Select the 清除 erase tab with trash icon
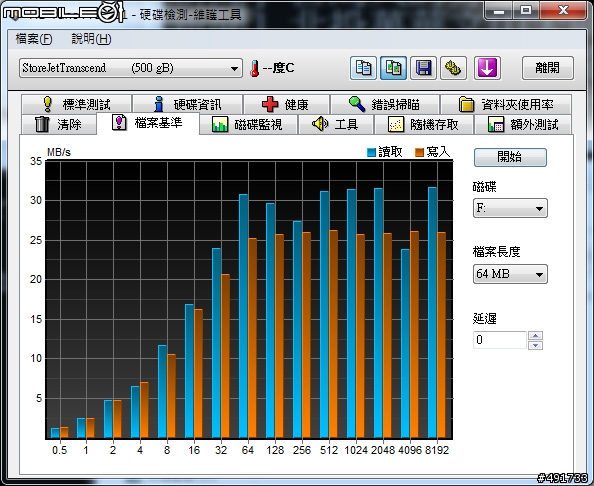Image resolution: width=594 pixels, height=486 pixels. 59,124
